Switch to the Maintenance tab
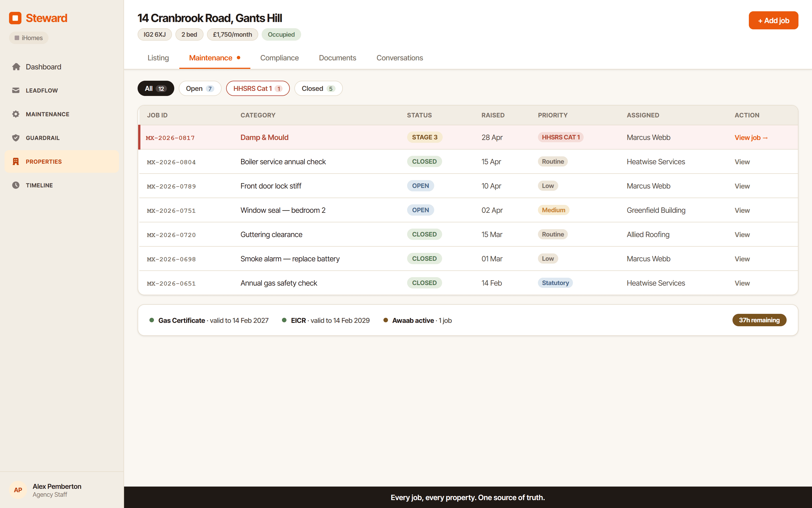 pyautogui.click(x=215, y=58)
